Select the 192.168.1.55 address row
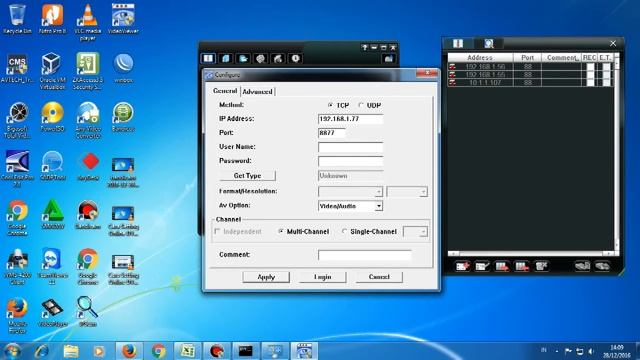The image size is (640, 360). 530,74
